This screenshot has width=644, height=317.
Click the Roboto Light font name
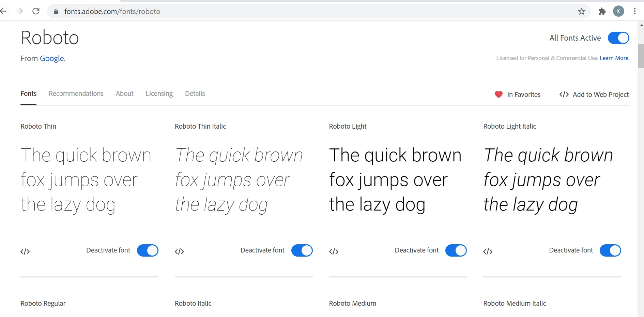click(348, 126)
